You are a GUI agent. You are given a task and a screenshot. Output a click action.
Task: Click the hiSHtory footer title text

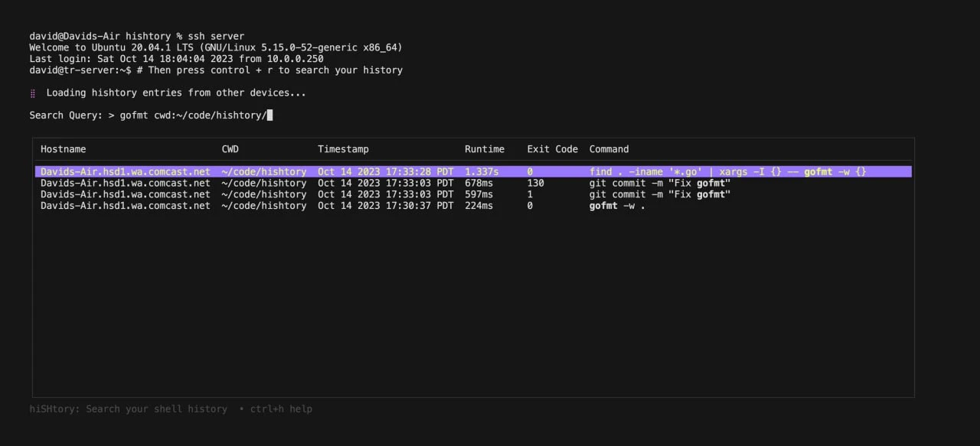click(x=128, y=409)
